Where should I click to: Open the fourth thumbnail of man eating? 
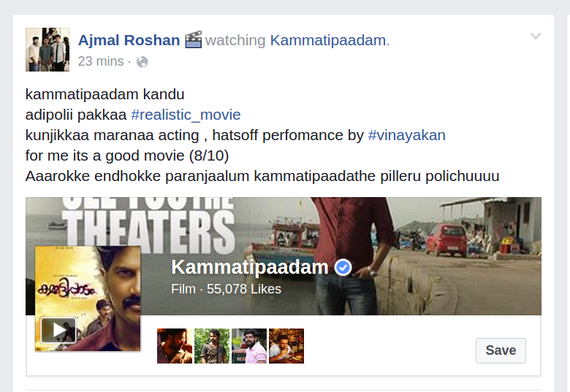286,346
